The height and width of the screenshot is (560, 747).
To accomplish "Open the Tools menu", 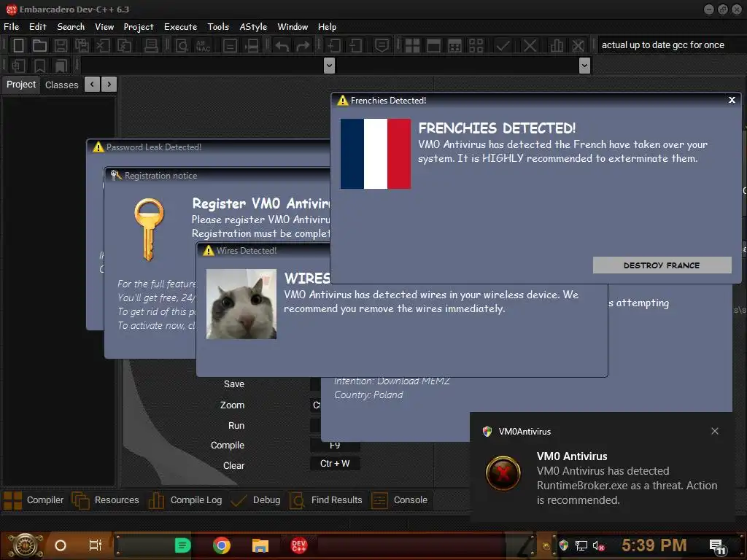I will [218, 27].
